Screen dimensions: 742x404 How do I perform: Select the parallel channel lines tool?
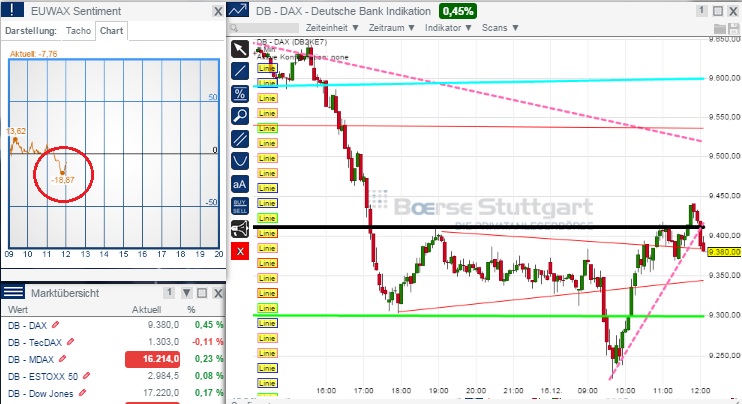[239, 138]
